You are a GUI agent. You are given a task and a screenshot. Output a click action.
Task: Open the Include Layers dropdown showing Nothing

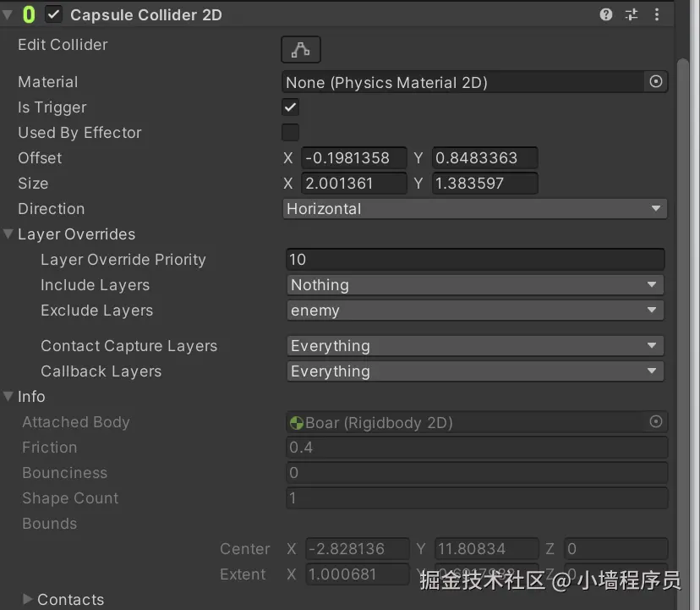pos(473,285)
